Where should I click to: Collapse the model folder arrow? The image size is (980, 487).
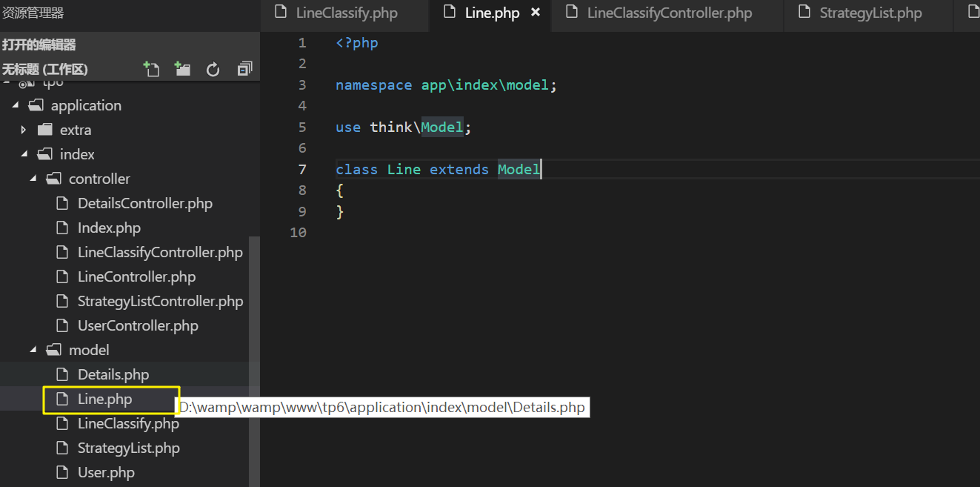click(33, 350)
